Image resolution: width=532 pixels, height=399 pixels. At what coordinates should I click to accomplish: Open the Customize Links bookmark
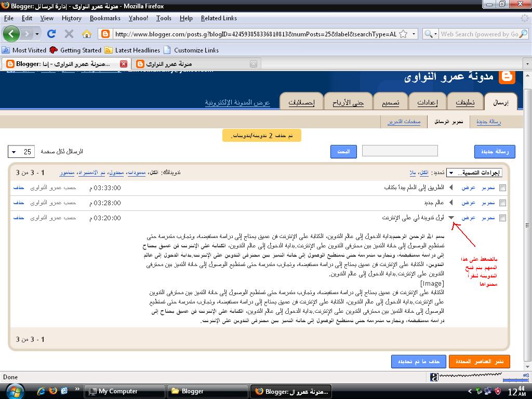tap(191, 50)
